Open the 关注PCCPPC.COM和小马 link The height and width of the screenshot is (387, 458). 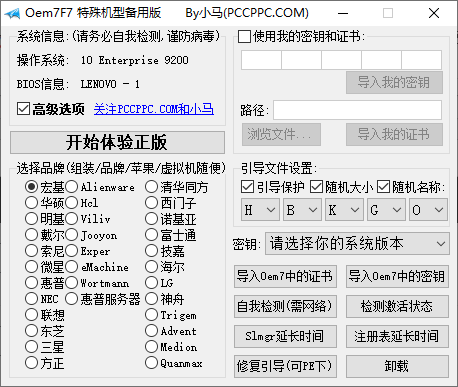click(154, 109)
